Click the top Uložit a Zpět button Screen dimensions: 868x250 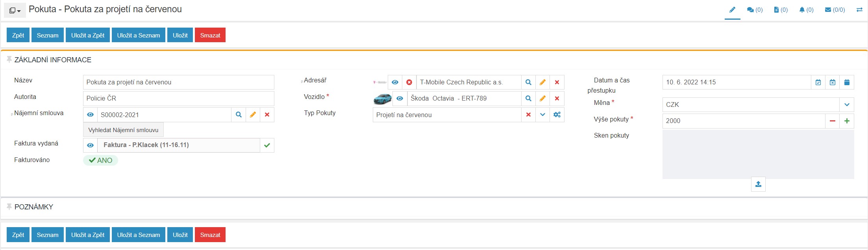click(88, 35)
